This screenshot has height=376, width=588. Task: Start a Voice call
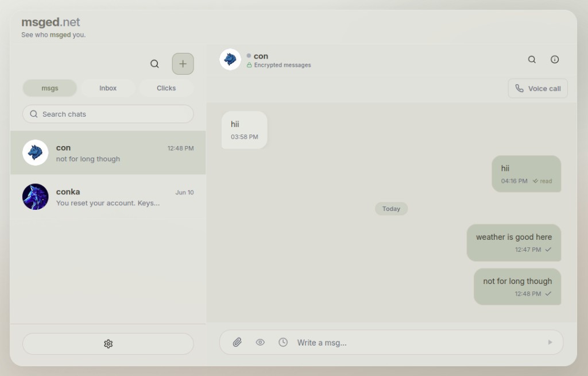[537, 89]
